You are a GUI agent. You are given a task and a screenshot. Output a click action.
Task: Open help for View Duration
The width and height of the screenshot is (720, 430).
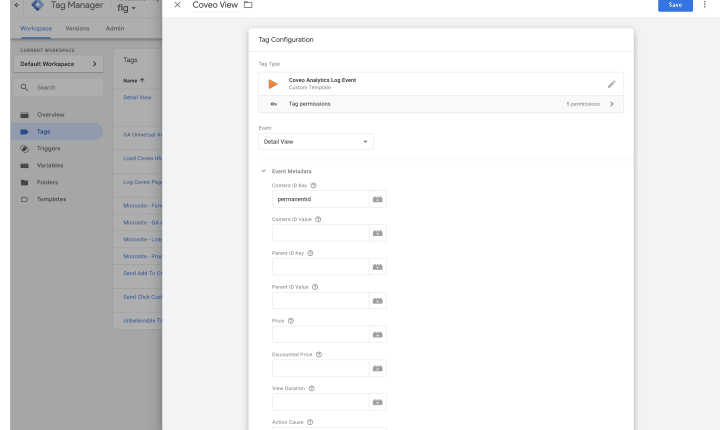(x=311, y=388)
